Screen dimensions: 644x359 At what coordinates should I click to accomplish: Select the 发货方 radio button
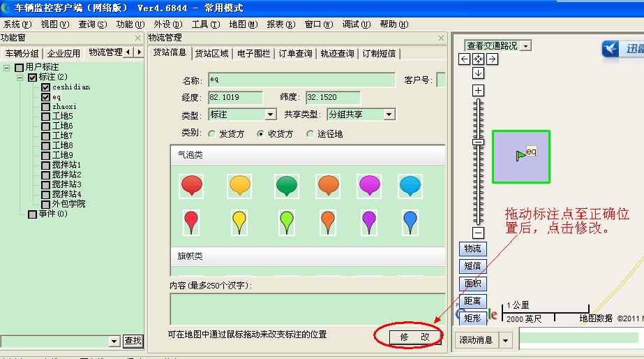(211, 134)
